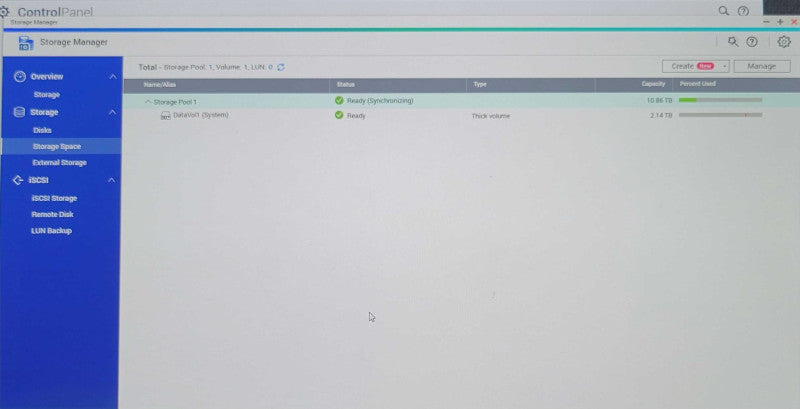This screenshot has width=800, height=409.
Task: Sort by the Type column header
Action: (480, 84)
